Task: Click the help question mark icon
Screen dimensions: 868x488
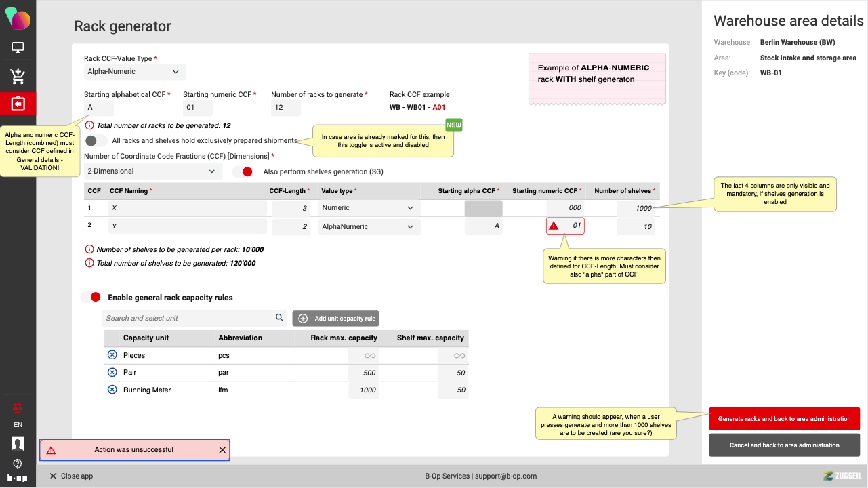Action: [x=18, y=464]
